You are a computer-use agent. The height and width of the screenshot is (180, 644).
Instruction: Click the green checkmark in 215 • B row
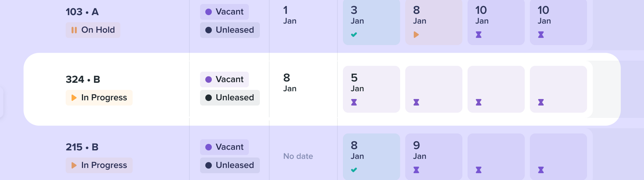tap(354, 170)
